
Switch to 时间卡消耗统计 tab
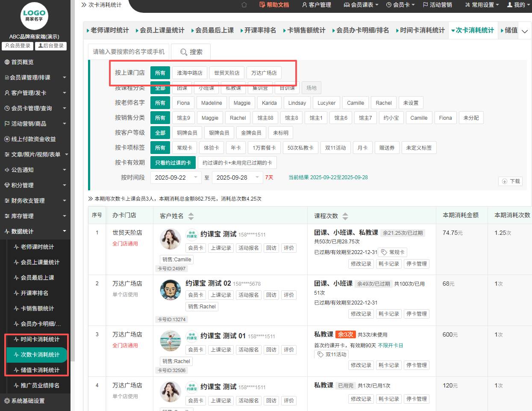pyautogui.click(x=420, y=30)
